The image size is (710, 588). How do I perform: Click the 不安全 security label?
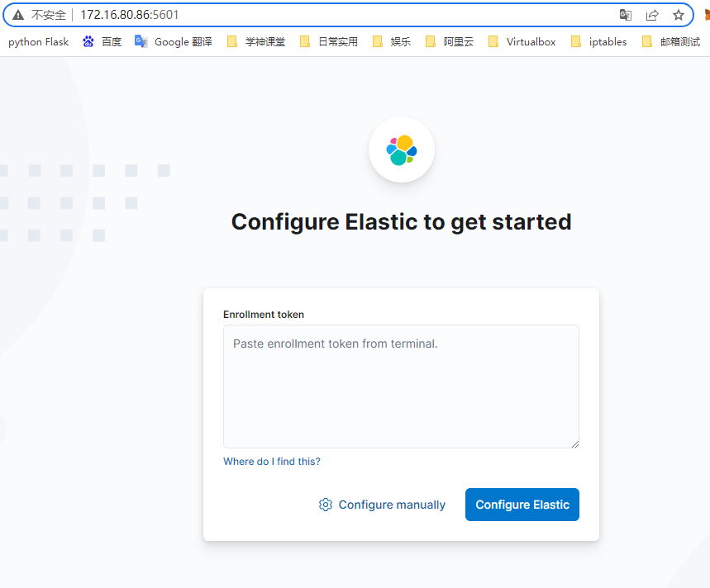coord(49,15)
